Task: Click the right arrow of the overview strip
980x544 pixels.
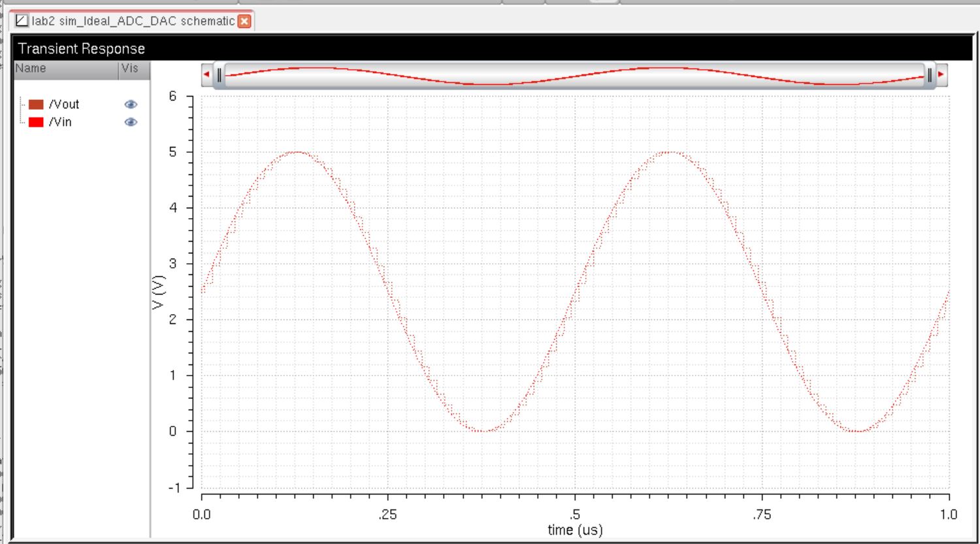Action: click(941, 75)
